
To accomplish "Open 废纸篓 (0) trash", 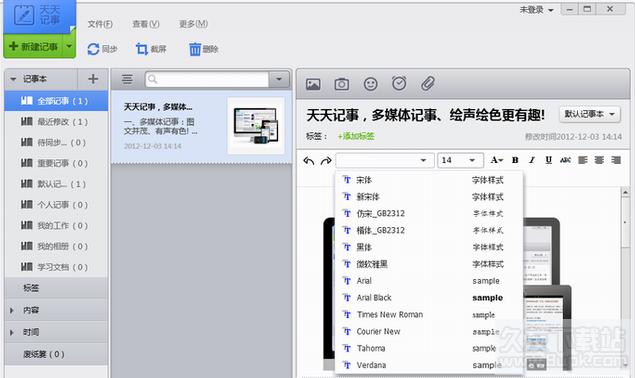I will (56, 354).
